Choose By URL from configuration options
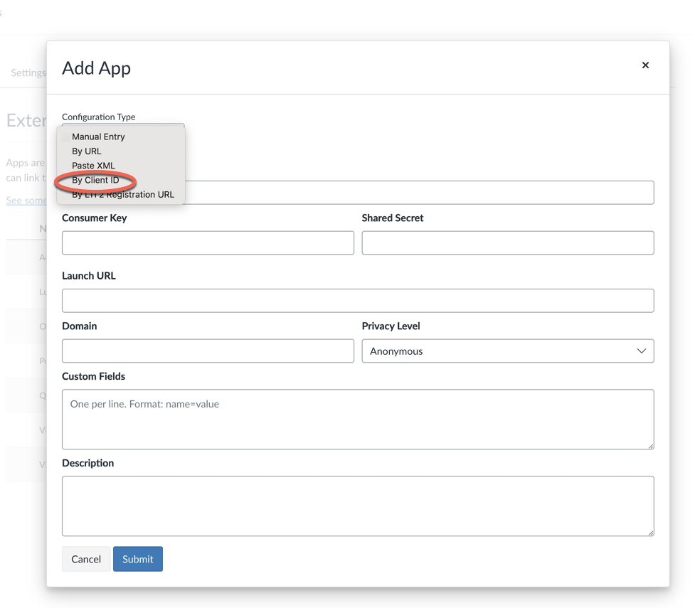Viewport: 700px width, 608px height. [x=86, y=151]
